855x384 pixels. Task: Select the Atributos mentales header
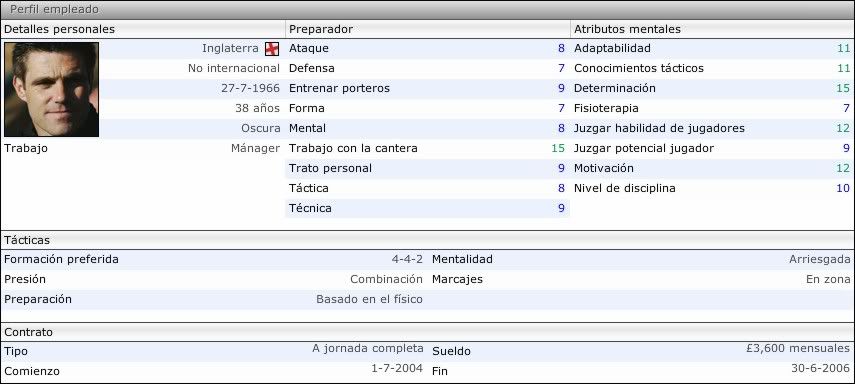pos(712,29)
